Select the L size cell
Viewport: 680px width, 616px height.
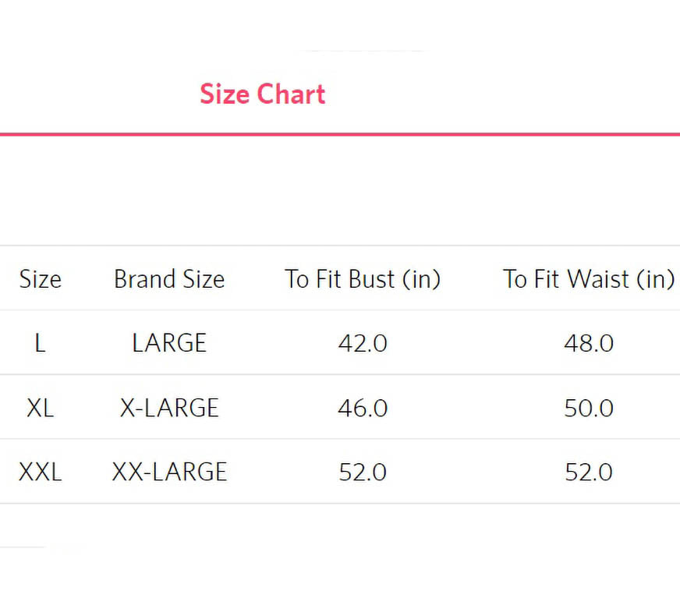(x=41, y=343)
